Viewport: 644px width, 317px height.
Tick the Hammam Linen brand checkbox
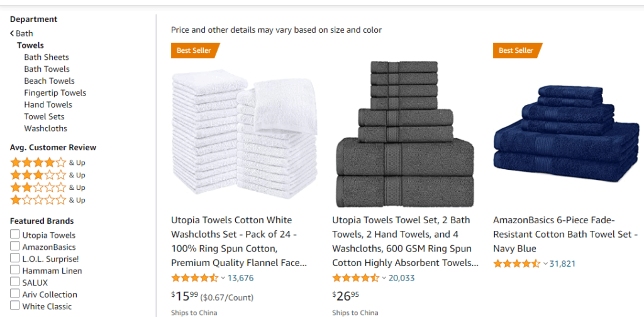click(x=14, y=270)
